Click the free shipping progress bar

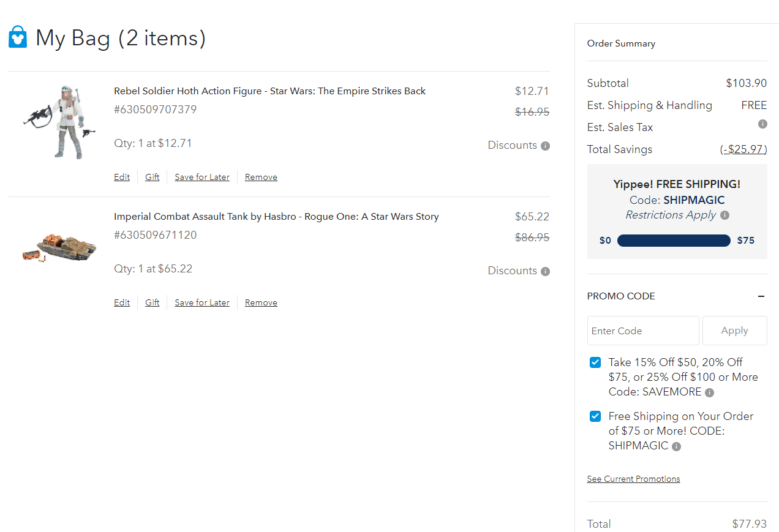pyautogui.click(x=674, y=241)
